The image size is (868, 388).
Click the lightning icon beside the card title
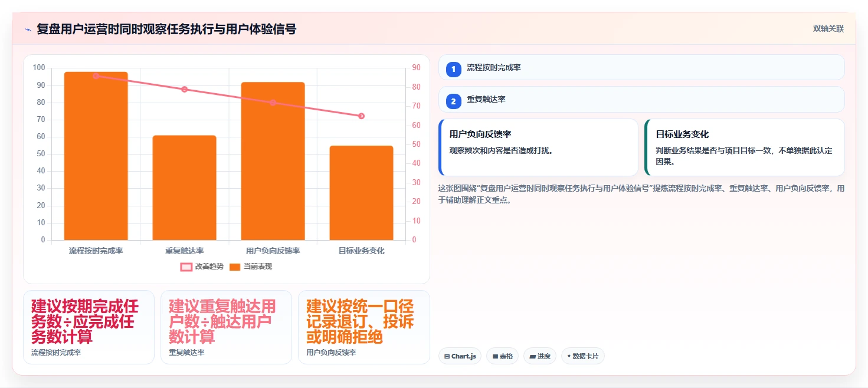(x=28, y=29)
